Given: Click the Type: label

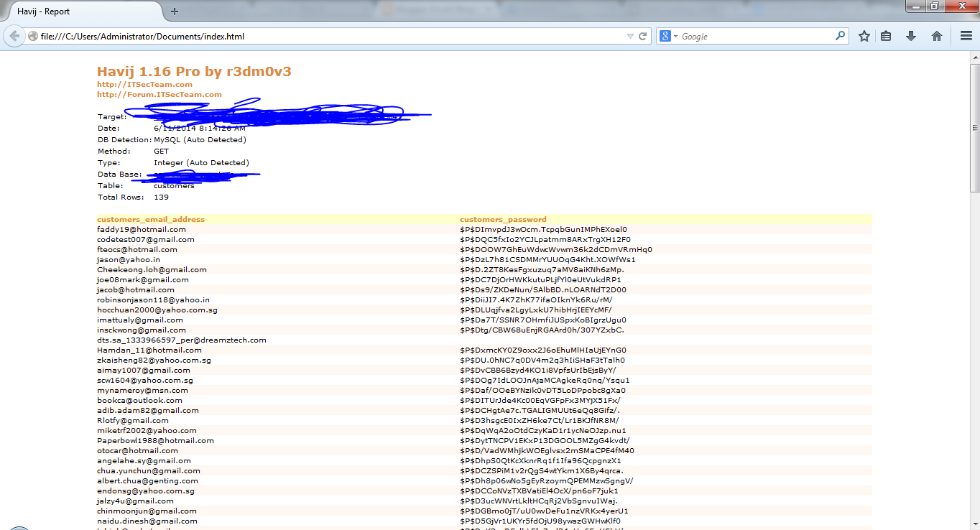Looking at the screenshot, I should click(x=108, y=162).
